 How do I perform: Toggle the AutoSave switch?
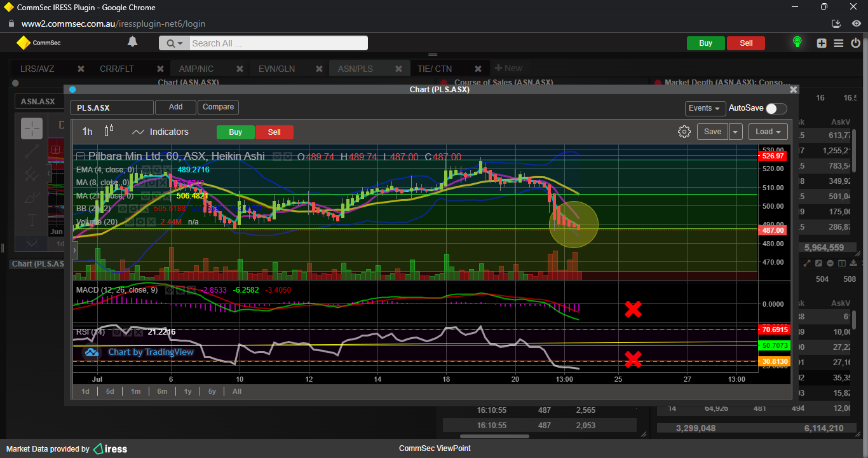(776, 109)
